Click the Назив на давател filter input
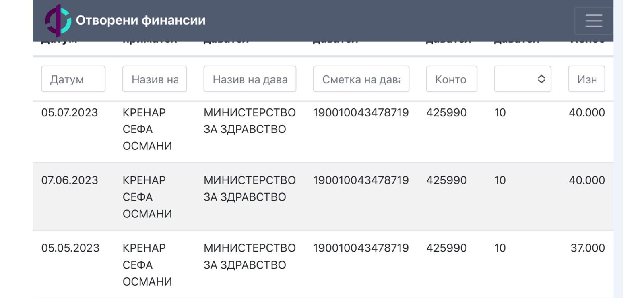The height and width of the screenshot is (298, 644). click(250, 79)
